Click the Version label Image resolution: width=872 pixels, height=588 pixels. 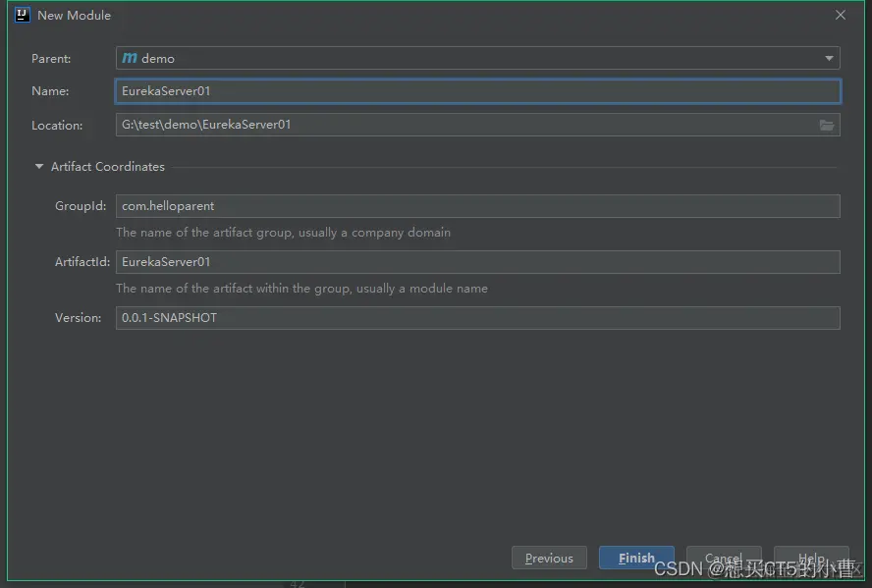coord(78,317)
